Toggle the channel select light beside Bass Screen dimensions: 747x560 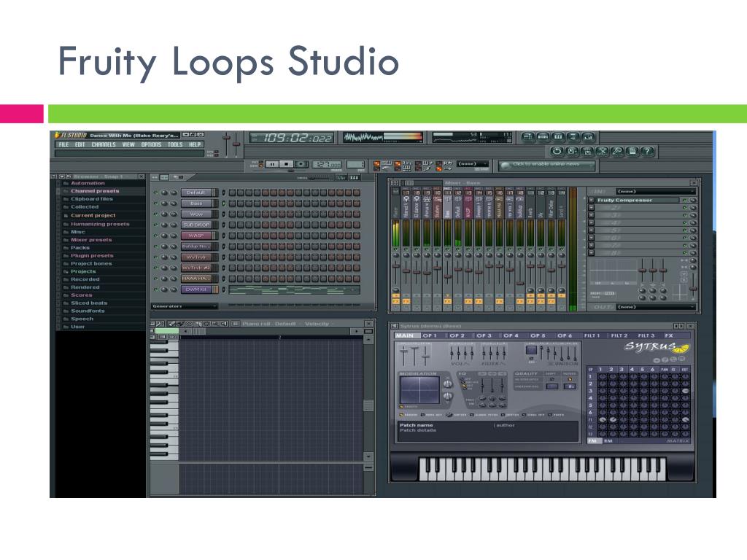(224, 203)
